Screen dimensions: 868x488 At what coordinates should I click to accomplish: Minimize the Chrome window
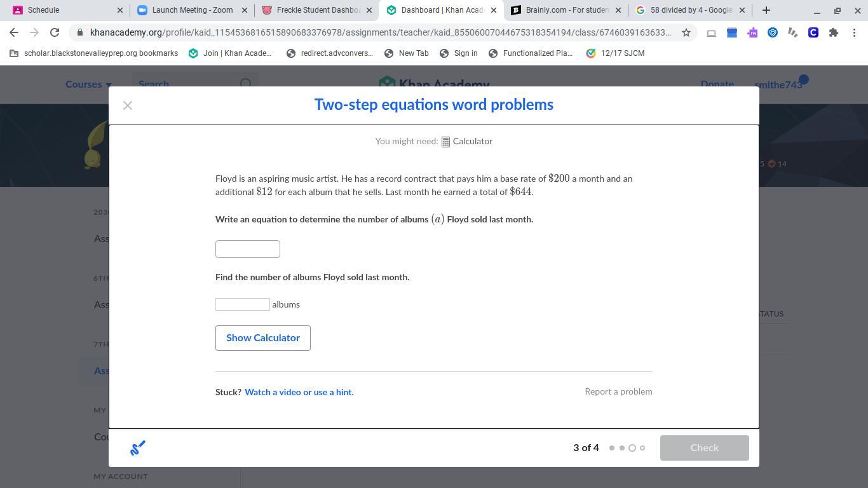[817, 10]
